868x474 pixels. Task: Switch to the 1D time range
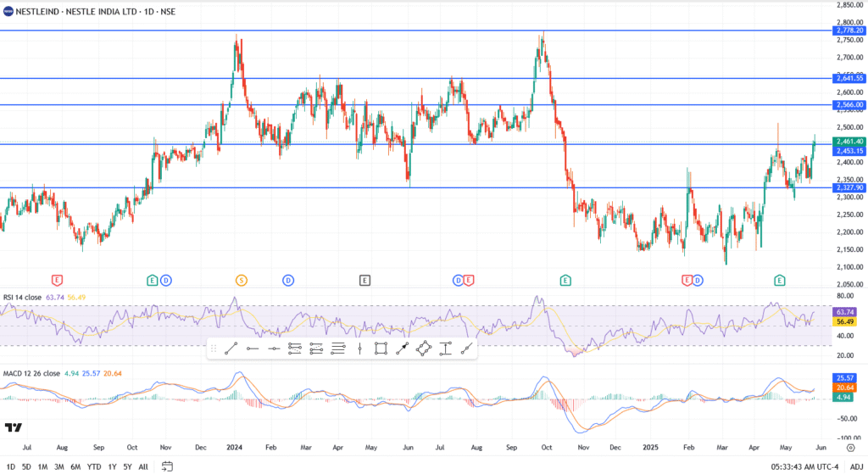click(x=10, y=467)
